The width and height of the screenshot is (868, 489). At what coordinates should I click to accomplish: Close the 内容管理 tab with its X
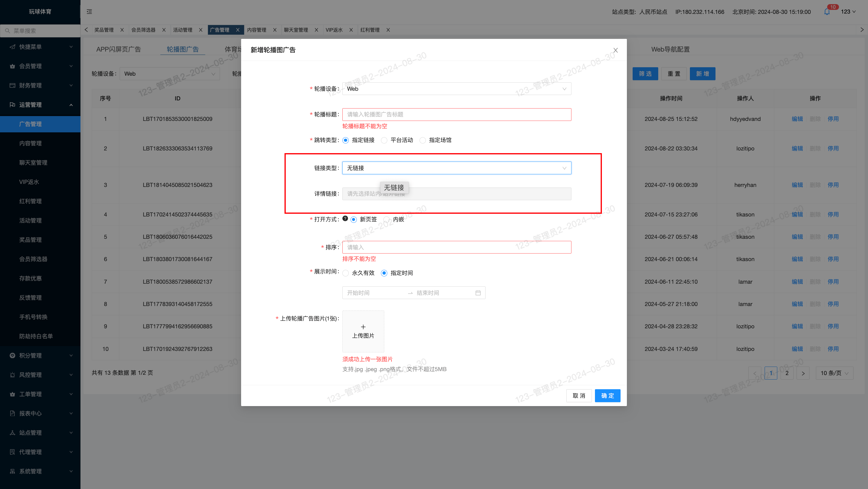[275, 30]
